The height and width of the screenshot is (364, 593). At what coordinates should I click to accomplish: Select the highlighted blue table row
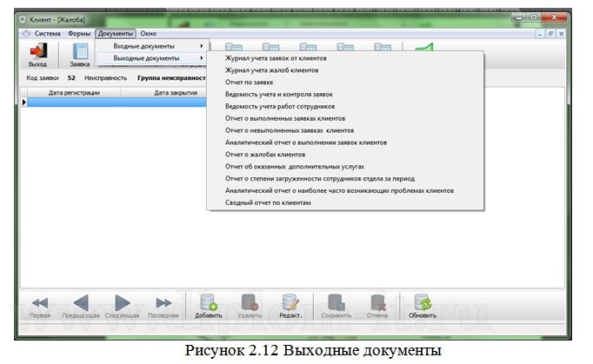coord(117,102)
